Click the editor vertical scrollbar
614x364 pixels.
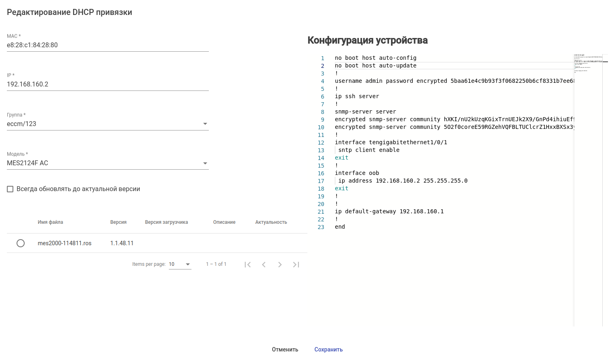click(x=605, y=162)
